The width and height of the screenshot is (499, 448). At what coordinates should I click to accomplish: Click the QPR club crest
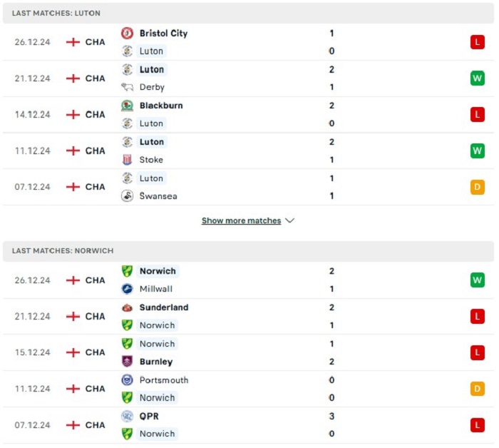(128, 416)
